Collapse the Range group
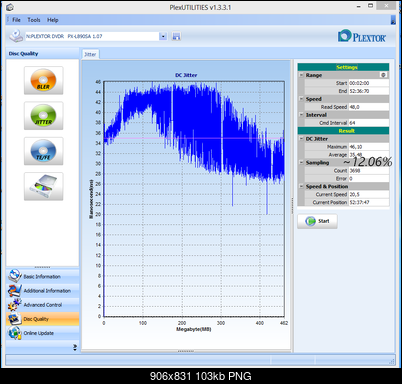 (301, 75)
